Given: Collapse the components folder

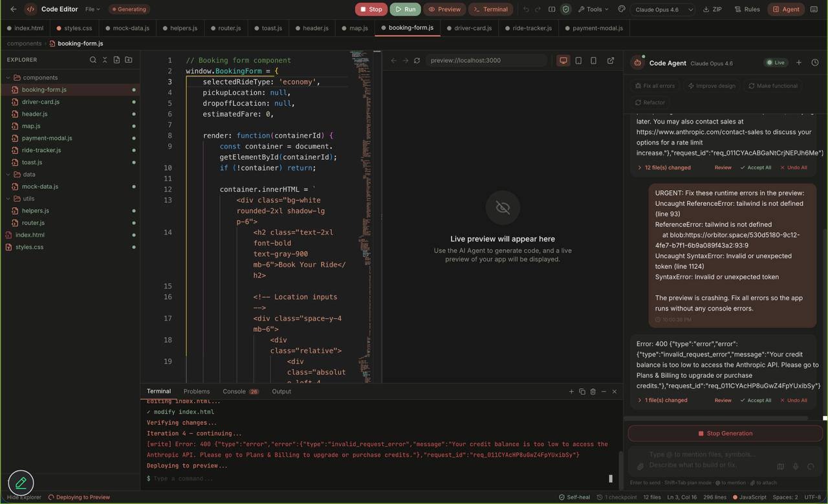Looking at the screenshot, I should [x=39, y=77].
